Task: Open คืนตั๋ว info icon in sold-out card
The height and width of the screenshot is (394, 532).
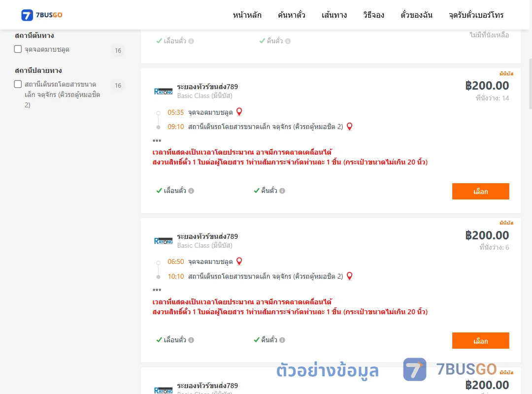Action: tap(288, 41)
